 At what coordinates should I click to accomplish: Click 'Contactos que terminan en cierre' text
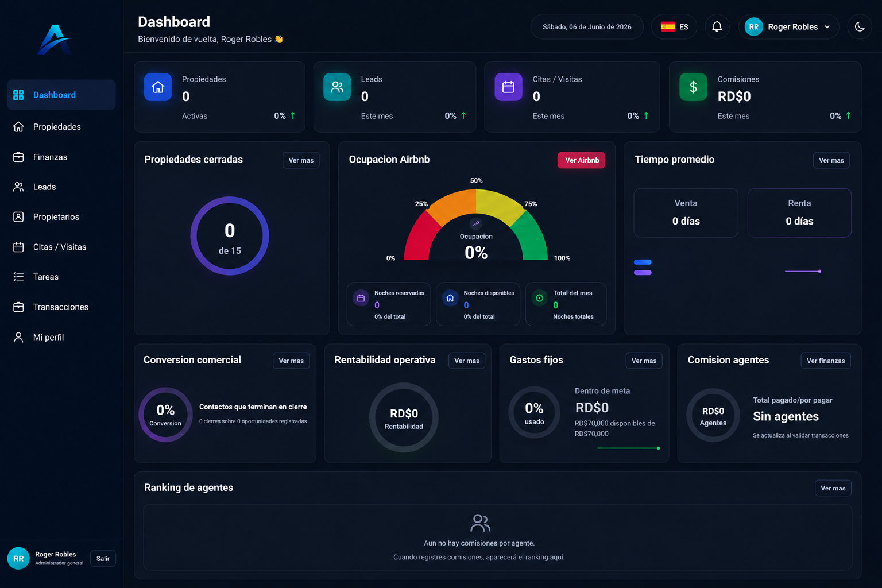click(x=253, y=407)
